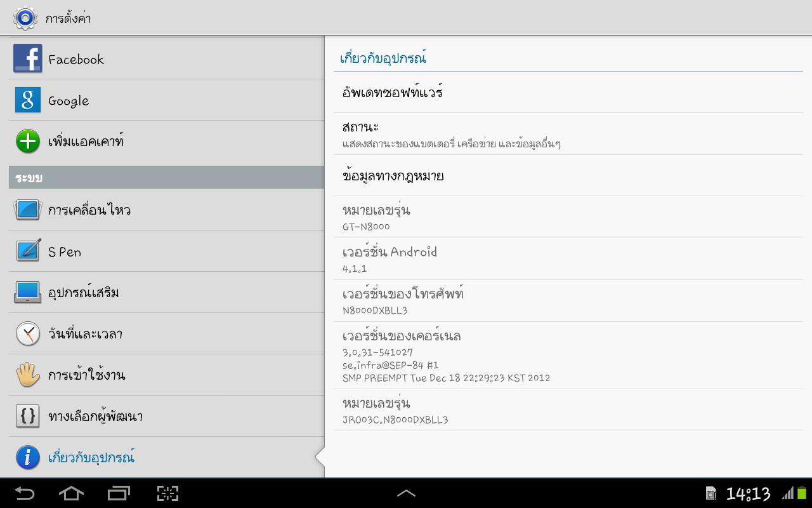Screen dimensions: 812x508
Task: Open the recent apps button
Action: pyautogui.click(x=119, y=493)
